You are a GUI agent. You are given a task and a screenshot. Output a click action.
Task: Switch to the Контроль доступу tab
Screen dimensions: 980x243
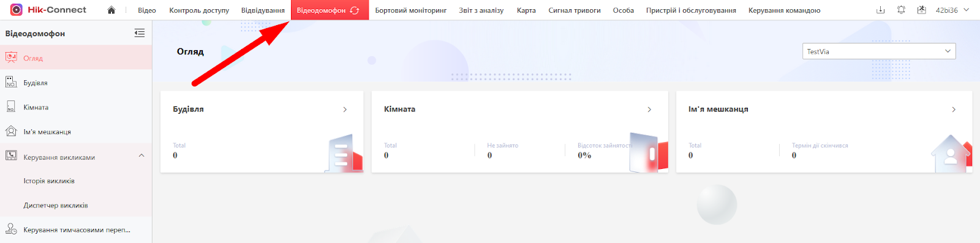tap(199, 10)
